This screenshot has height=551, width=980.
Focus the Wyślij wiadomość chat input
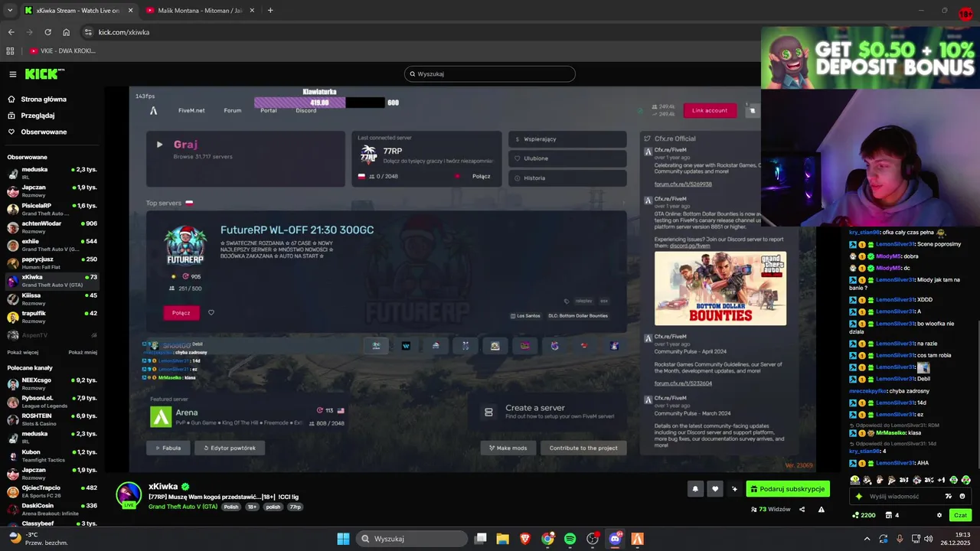click(910, 496)
